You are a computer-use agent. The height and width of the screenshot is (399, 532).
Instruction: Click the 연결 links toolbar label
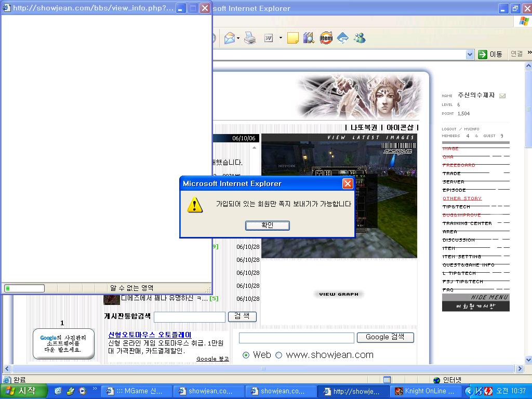(x=516, y=54)
